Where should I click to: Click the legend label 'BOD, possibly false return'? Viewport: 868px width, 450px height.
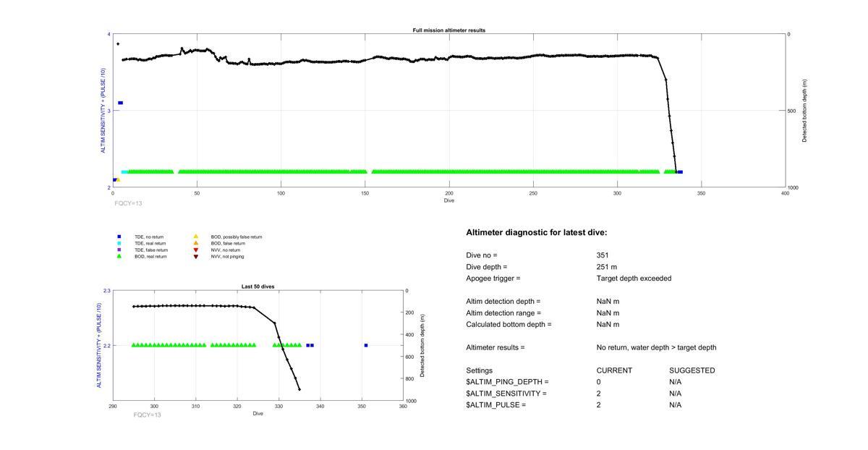pyautogui.click(x=237, y=237)
